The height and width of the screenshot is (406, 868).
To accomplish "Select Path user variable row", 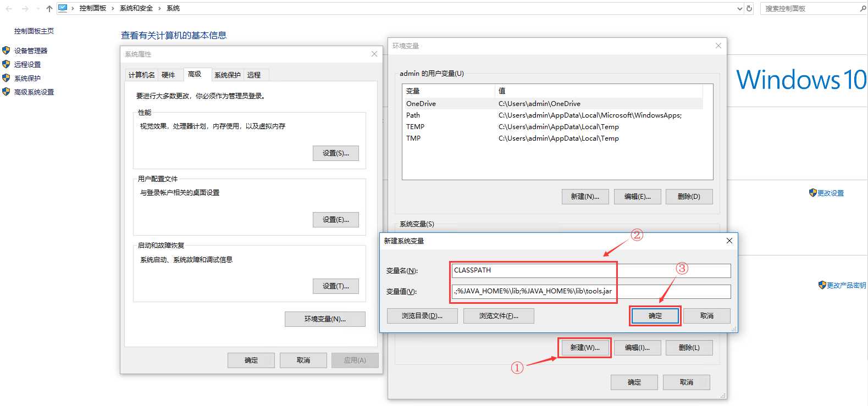I will 553,115.
